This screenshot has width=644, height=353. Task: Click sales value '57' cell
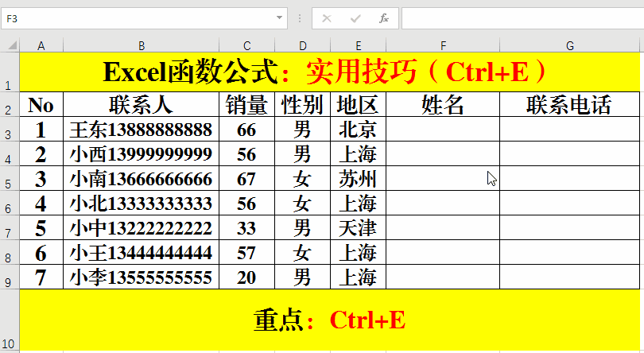pyautogui.click(x=246, y=252)
